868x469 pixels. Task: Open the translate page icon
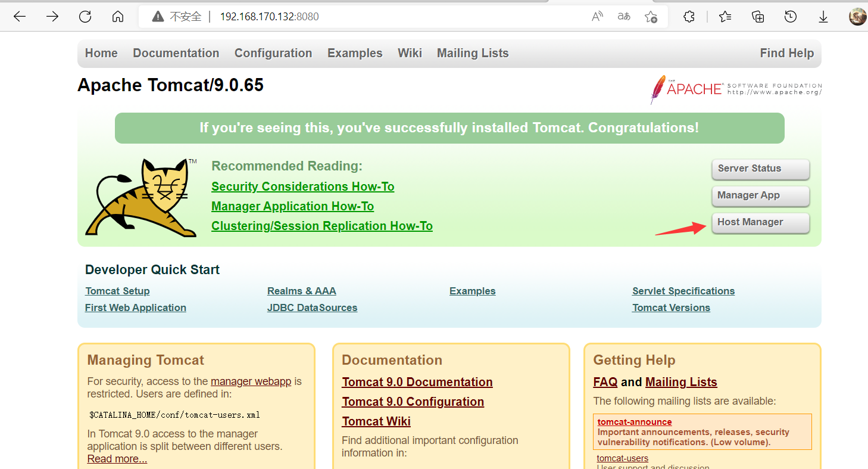624,17
